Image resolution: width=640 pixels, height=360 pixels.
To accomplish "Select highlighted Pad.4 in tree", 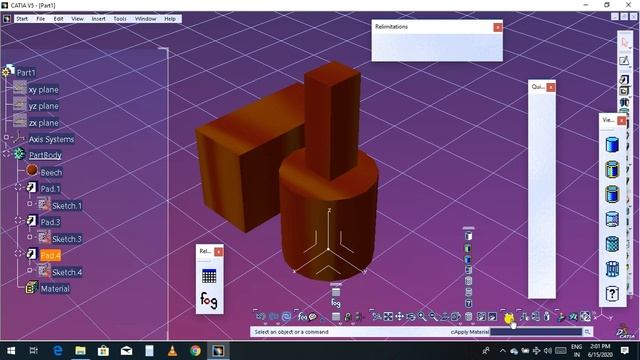I will [x=51, y=256].
